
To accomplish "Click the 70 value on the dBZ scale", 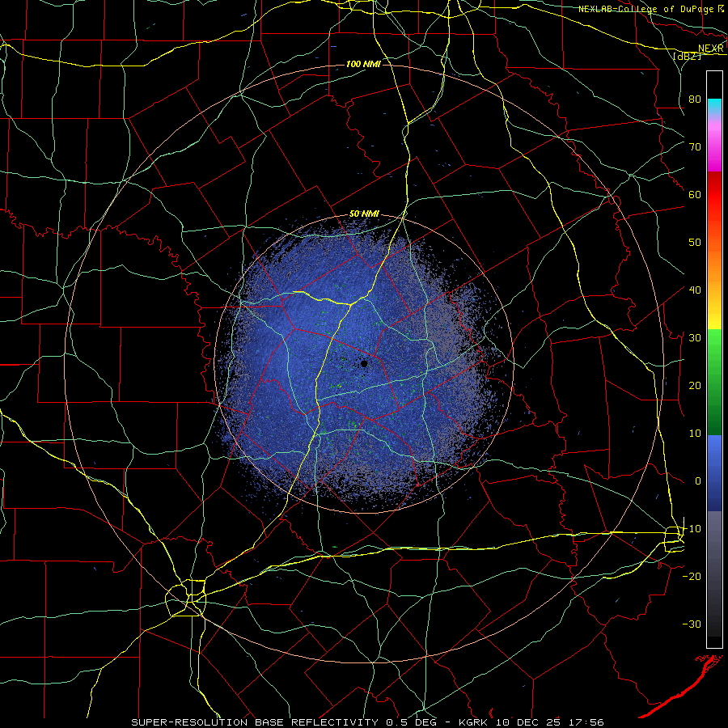I will pyautogui.click(x=695, y=146).
